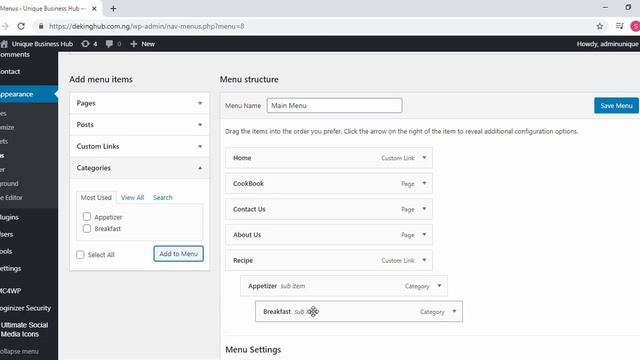The image size is (640, 360).
Task: Tick the Breakfast category checkbox
Action: [x=87, y=229]
